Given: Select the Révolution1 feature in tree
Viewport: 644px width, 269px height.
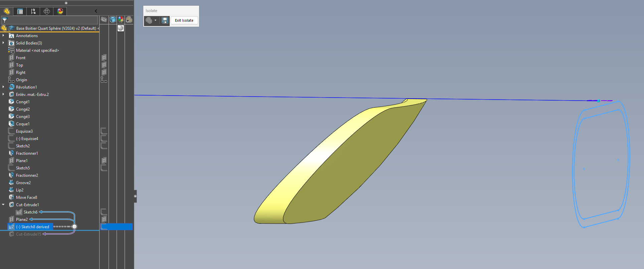Looking at the screenshot, I should coord(26,87).
